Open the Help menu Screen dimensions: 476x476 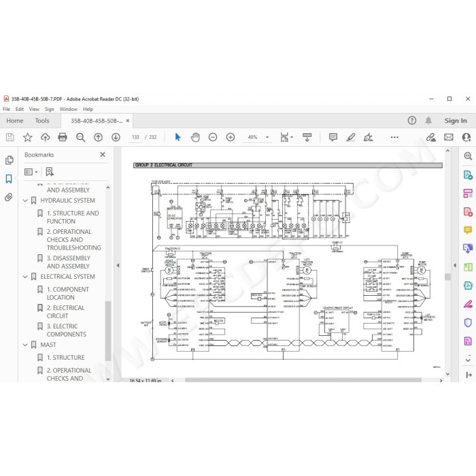click(88, 109)
